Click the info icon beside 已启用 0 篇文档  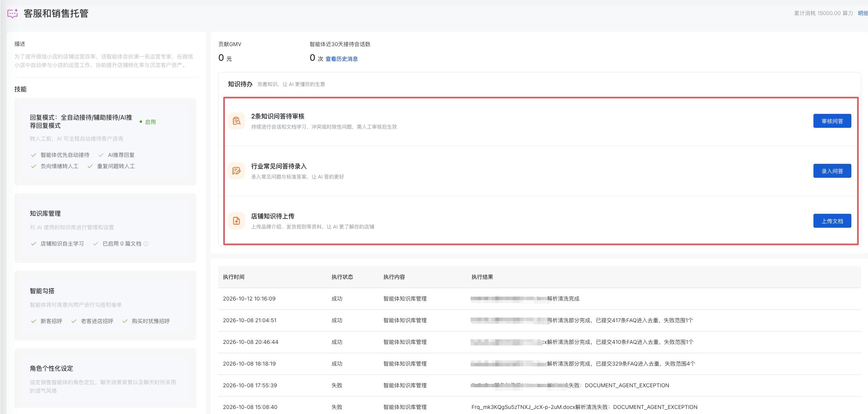coord(146,244)
